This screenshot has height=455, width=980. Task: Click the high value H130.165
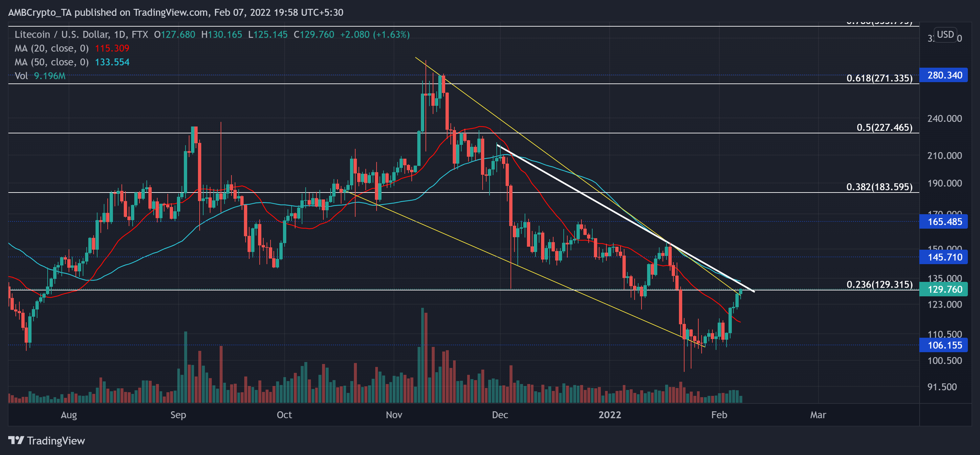coord(221,34)
